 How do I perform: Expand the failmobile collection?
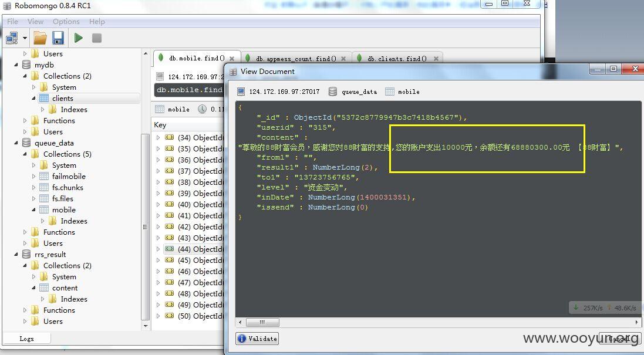[x=33, y=177]
